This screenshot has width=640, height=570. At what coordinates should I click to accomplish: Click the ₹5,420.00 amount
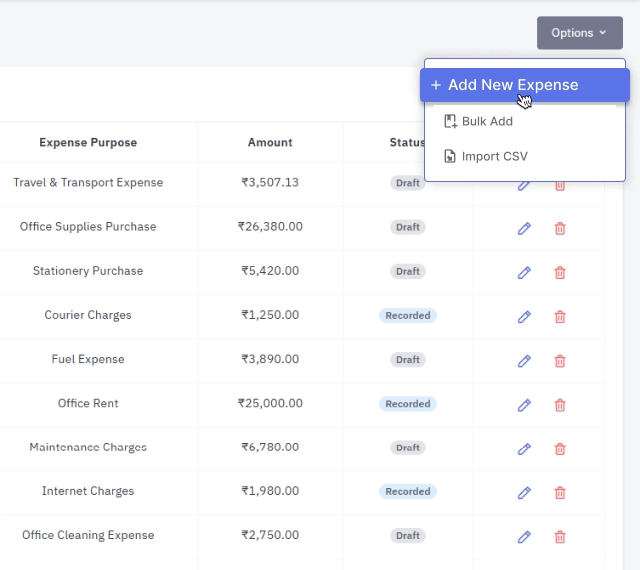click(x=270, y=271)
